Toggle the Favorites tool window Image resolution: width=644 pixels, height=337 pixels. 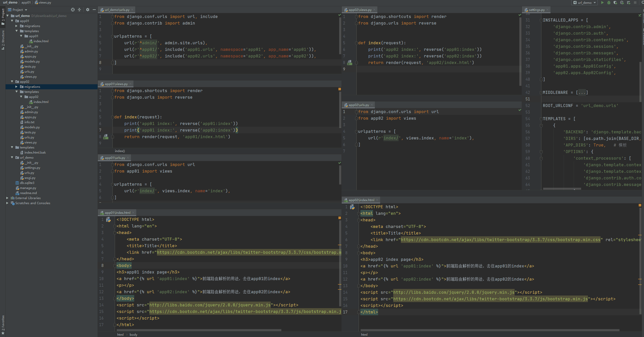pos(3,325)
